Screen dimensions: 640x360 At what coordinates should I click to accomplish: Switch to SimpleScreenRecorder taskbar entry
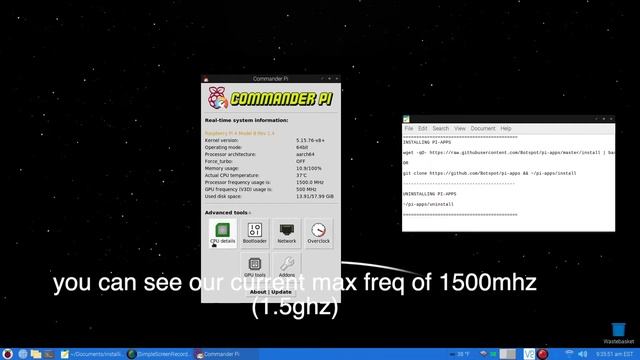click(x=158, y=354)
